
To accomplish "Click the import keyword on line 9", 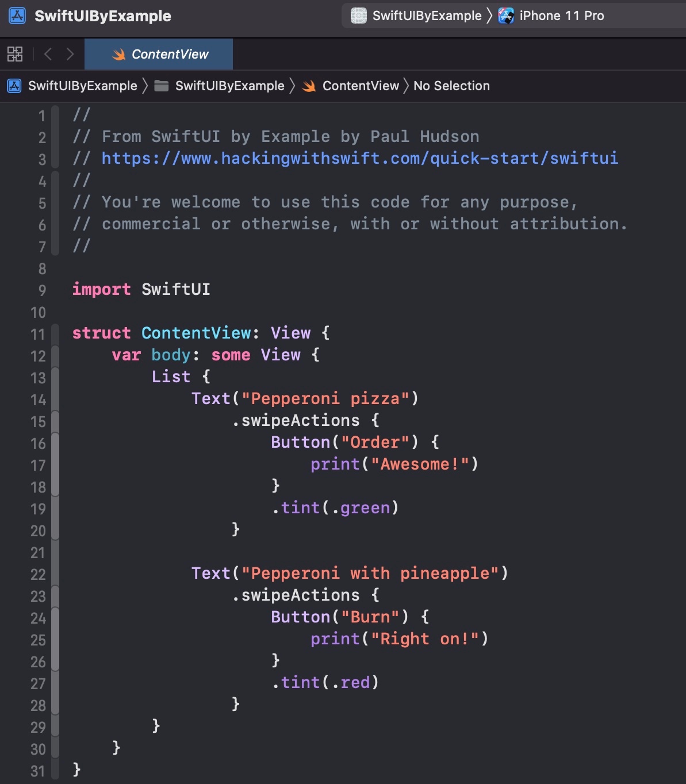I will click(x=102, y=289).
